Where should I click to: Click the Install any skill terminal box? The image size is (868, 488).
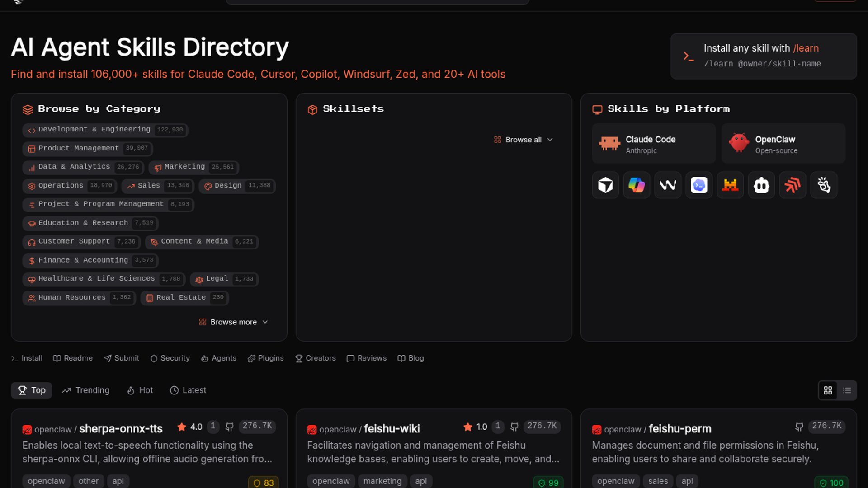[763, 56]
